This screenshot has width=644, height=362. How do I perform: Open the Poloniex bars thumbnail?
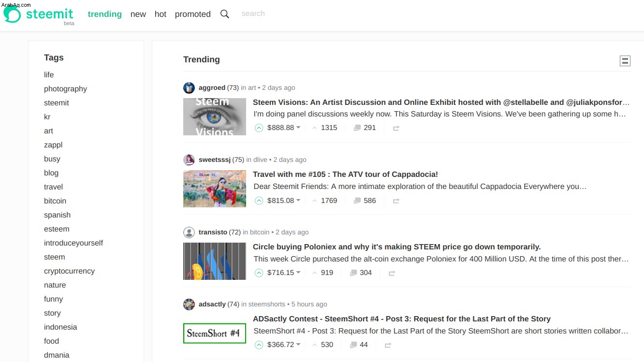click(x=215, y=261)
